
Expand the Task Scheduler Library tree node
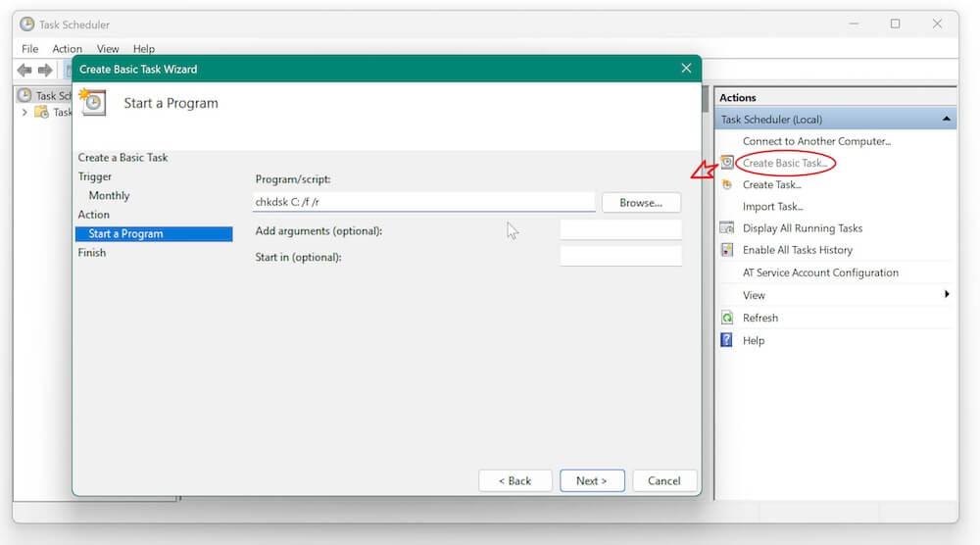click(x=24, y=113)
